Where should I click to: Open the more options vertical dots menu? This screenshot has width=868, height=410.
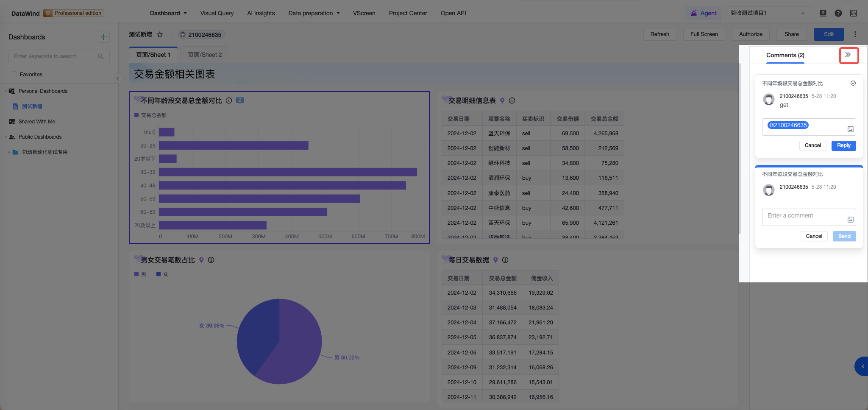pyautogui.click(x=855, y=34)
